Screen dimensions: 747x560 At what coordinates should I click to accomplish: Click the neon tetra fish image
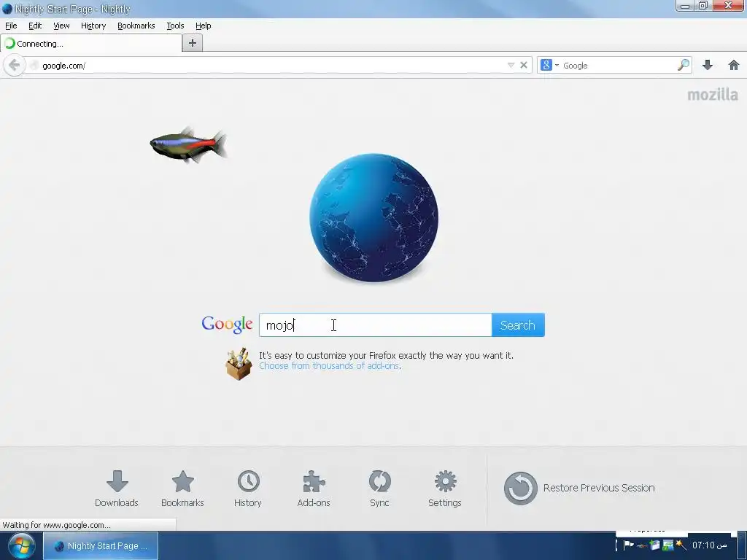click(x=189, y=145)
